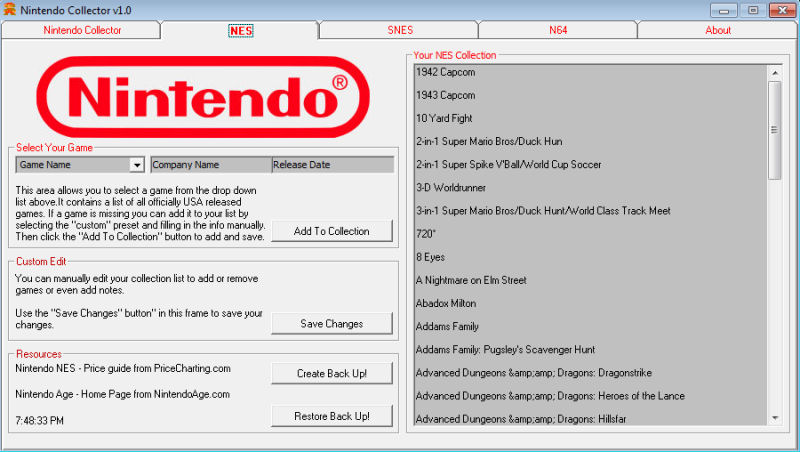Select '8 Eyes' list entry

(x=430, y=257)
